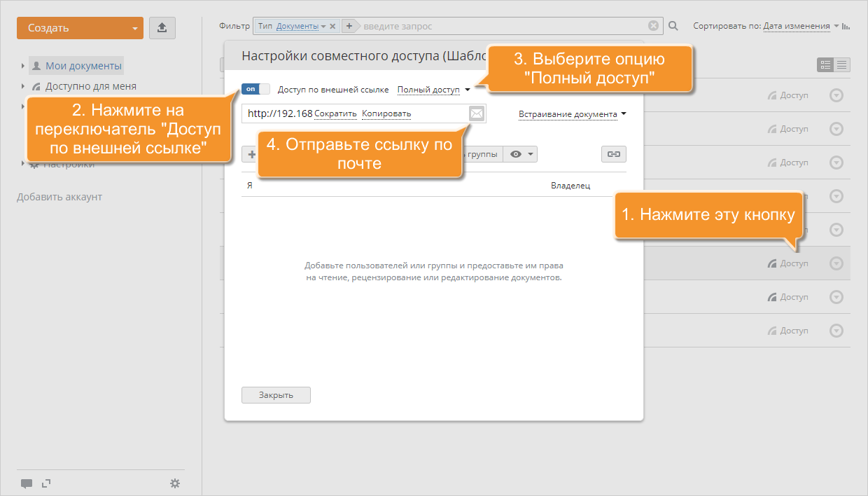Open the chat bubble icon at bottom left

click(x=27, y=483)
